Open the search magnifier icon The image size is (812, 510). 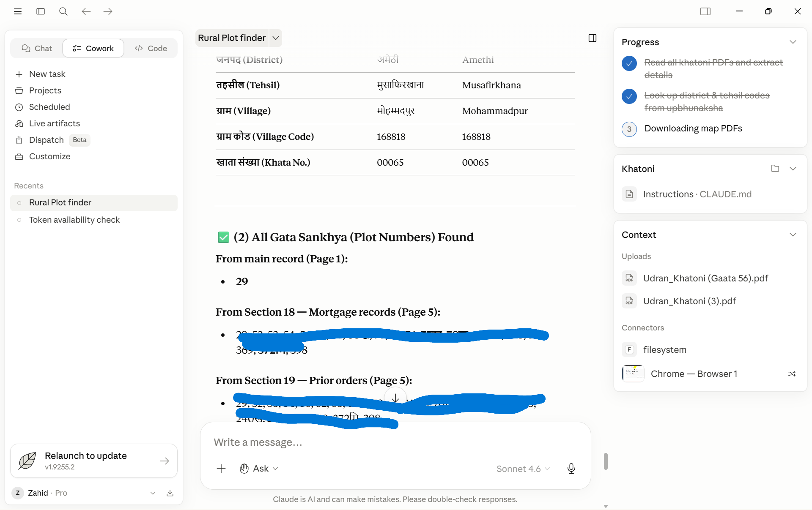[x=63, y=11]
